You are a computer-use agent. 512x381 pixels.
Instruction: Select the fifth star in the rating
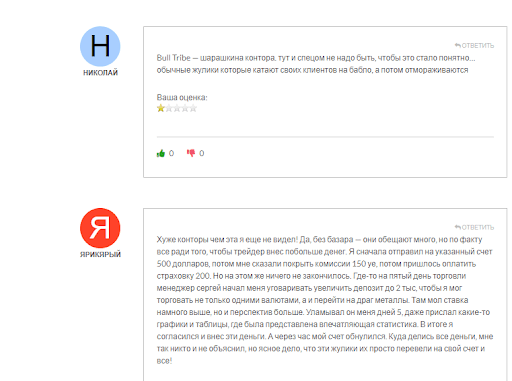click(193, 108)
